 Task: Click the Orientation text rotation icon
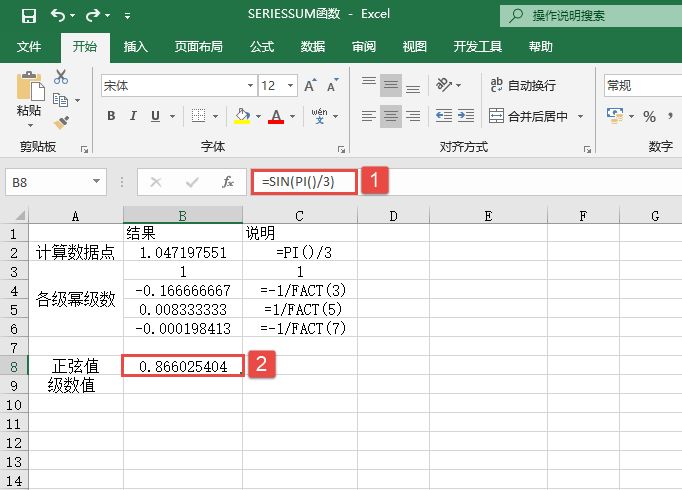point(444,85)
